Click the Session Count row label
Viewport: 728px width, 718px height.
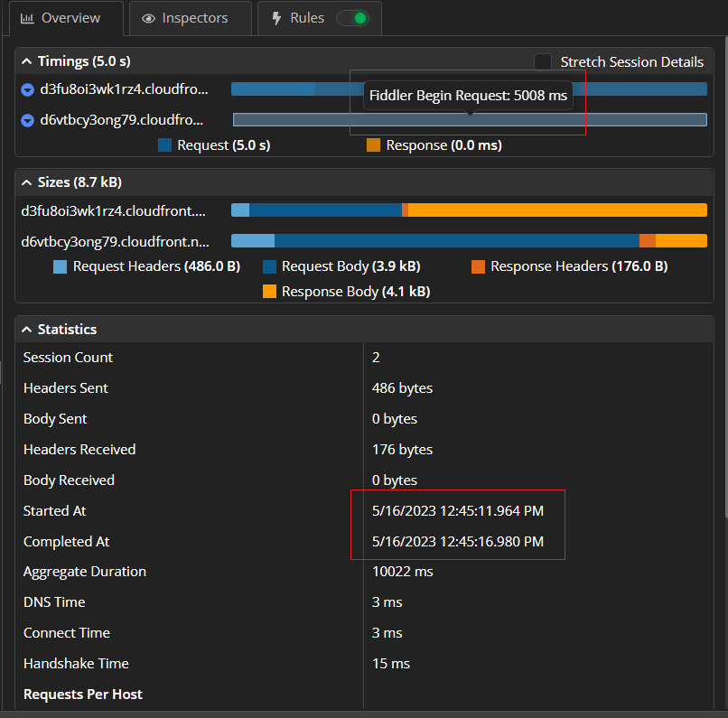coord(68,358)
